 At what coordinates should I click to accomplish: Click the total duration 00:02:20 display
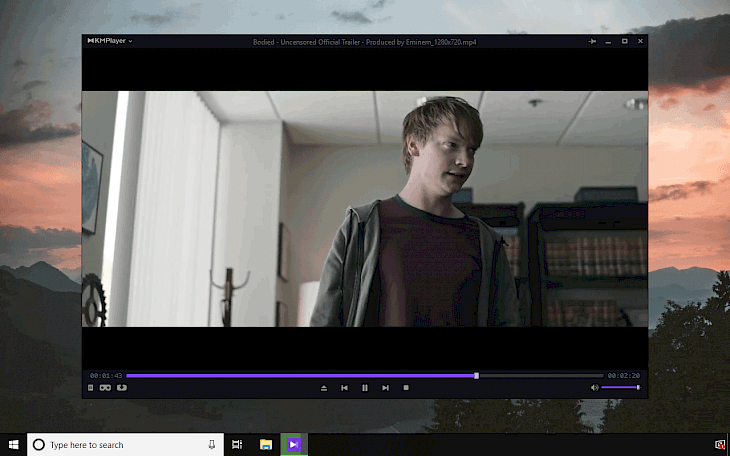click(x=624, y=375)
